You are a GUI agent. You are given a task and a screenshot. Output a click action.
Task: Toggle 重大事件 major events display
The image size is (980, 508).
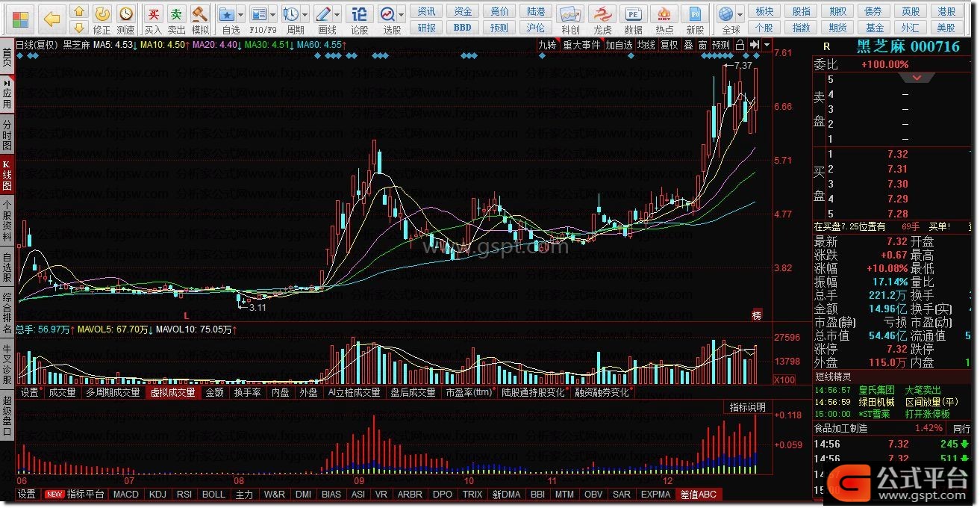click(x=581, y=45)
